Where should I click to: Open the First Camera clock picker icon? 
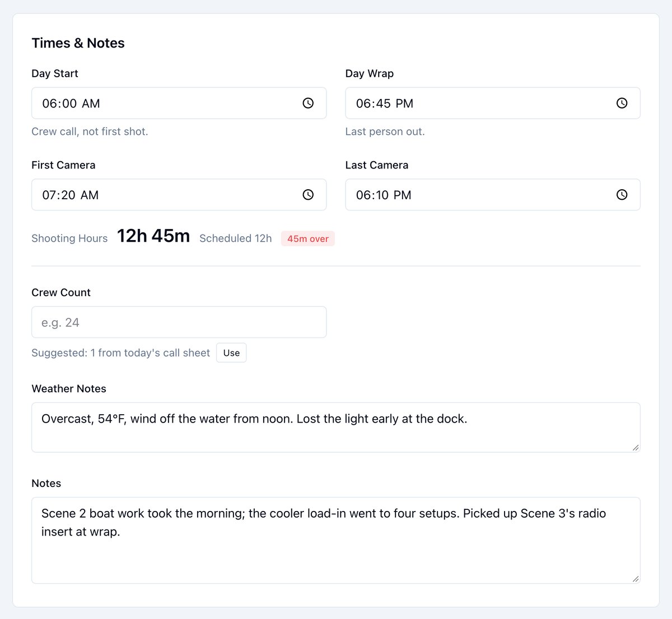coord(308,195)
